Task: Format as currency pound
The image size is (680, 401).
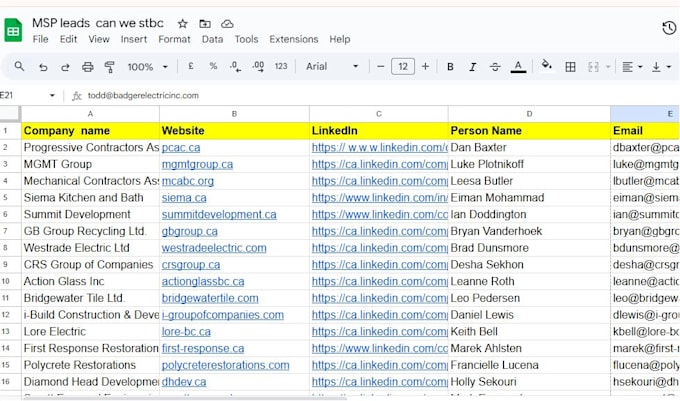Action: click(x=191, y=66)
